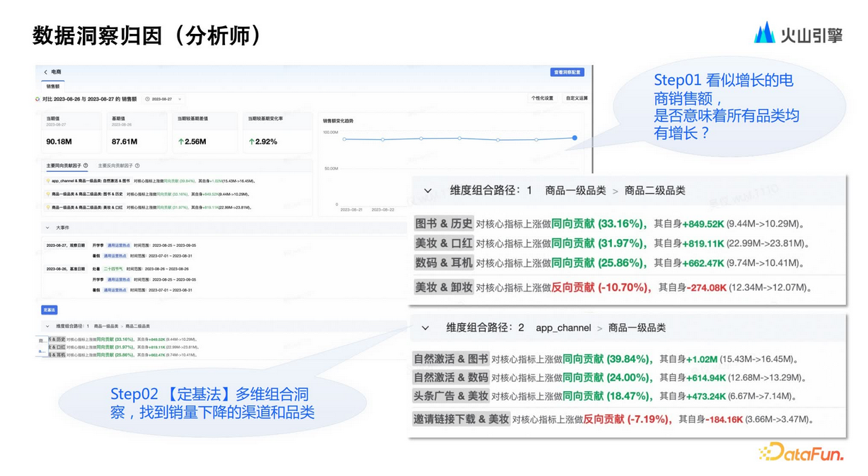This screenshot has height=476, width=868.
Task: Collapse the 大事件 section
Action: pos(47,228)
